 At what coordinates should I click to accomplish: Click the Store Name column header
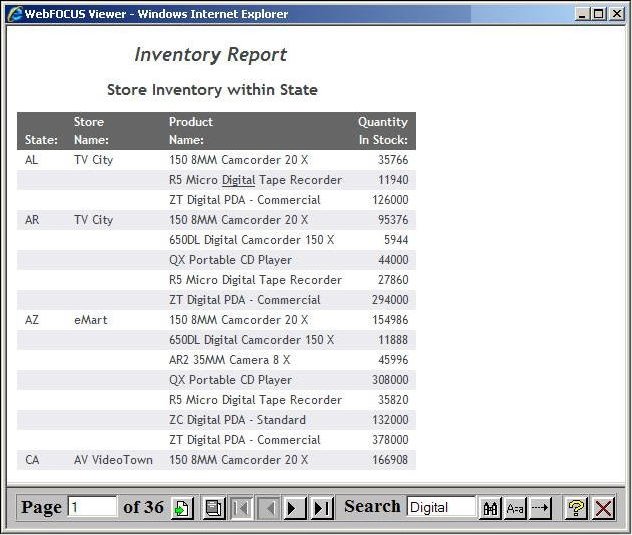pyautogui.click(x=90, y=131)
